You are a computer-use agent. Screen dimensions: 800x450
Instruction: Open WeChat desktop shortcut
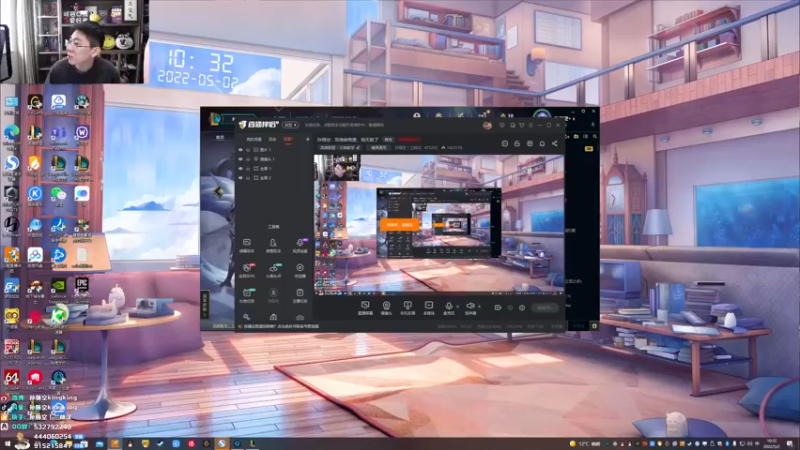click(x=58, y=195)
